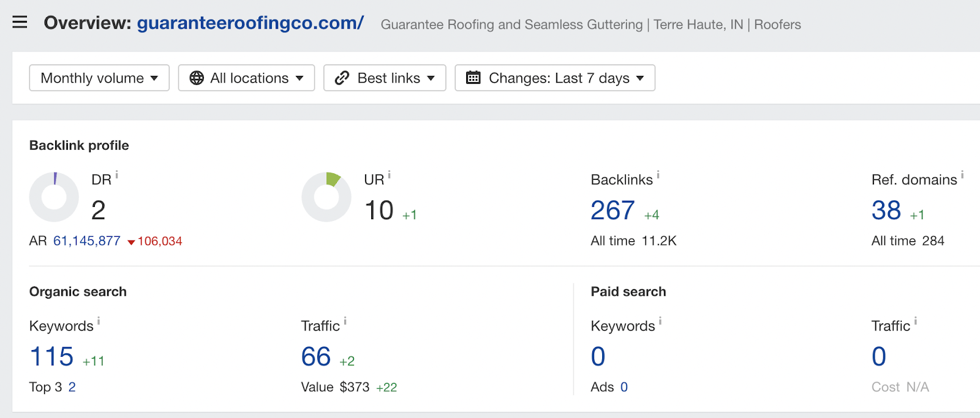Expand the Monthly volume dropdown
The width and height of the screenshot is (980, 418).
point(99,78)
